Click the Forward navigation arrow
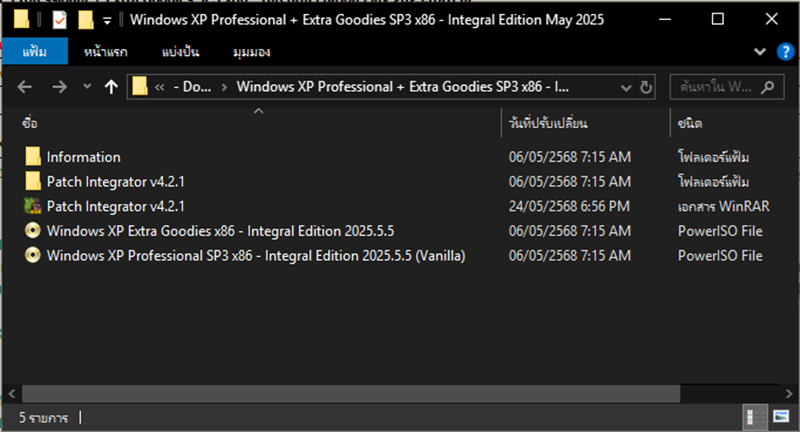 click(x=59, y=87)
